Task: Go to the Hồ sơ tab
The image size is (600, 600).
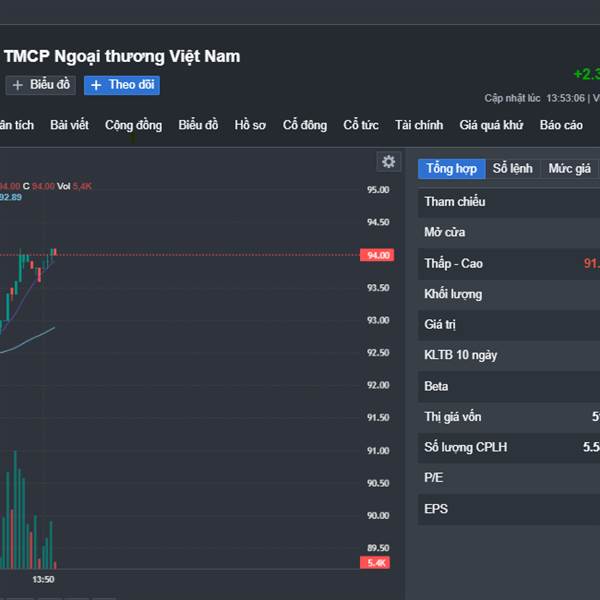Action: [x=250, y=125]
